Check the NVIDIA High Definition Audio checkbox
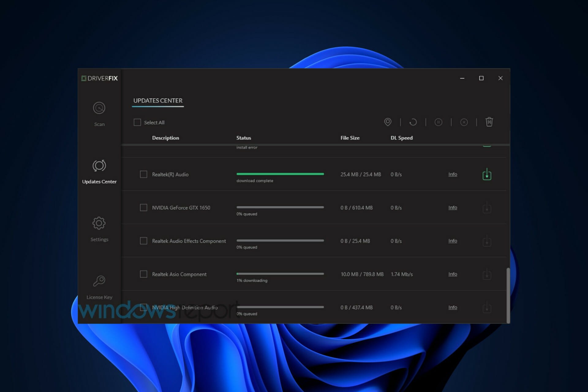This screenshot has height=392, width=588. 143,307
